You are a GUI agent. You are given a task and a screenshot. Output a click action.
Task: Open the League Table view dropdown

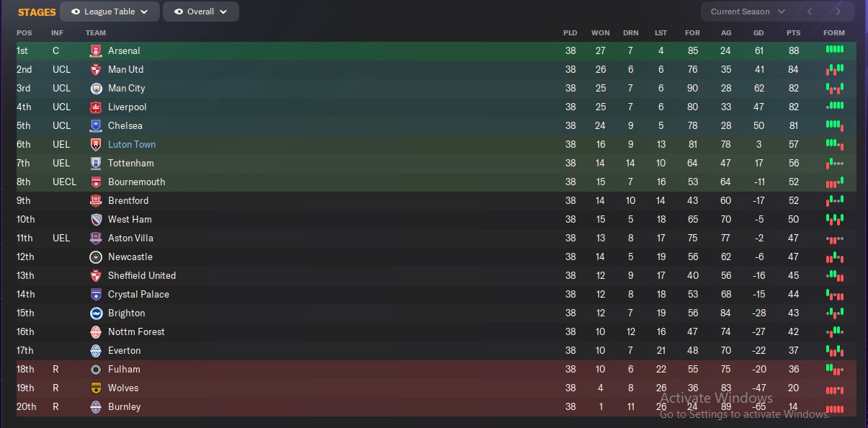point(109,12)
